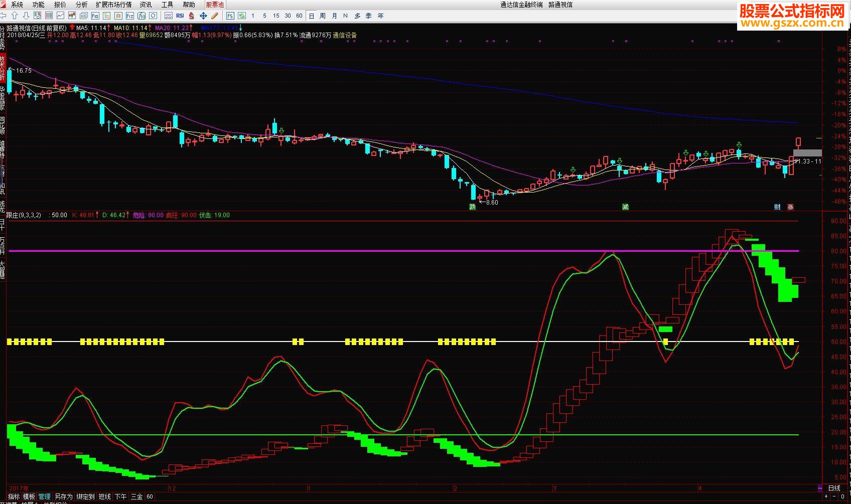Switch to candlestick chart icon
The height and width of the screenshot is (504, 851).
(x=72, y=16)
